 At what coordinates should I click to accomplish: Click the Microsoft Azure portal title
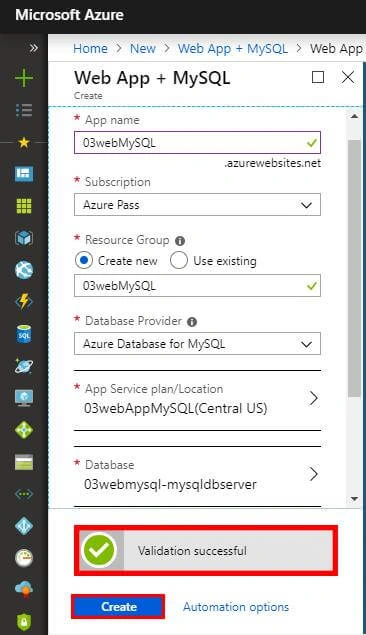click(69, 15)
